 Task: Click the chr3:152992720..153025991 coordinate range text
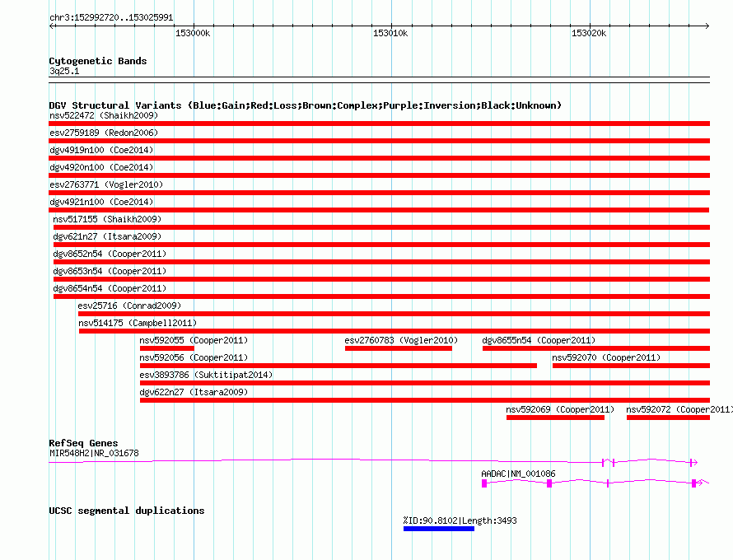[111, 17]
